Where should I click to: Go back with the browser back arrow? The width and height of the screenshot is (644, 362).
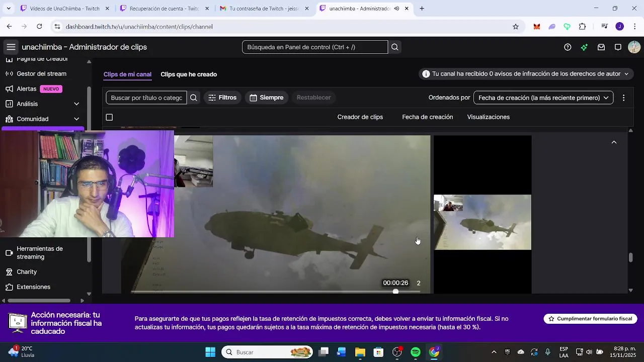click(x=9, y=27)
